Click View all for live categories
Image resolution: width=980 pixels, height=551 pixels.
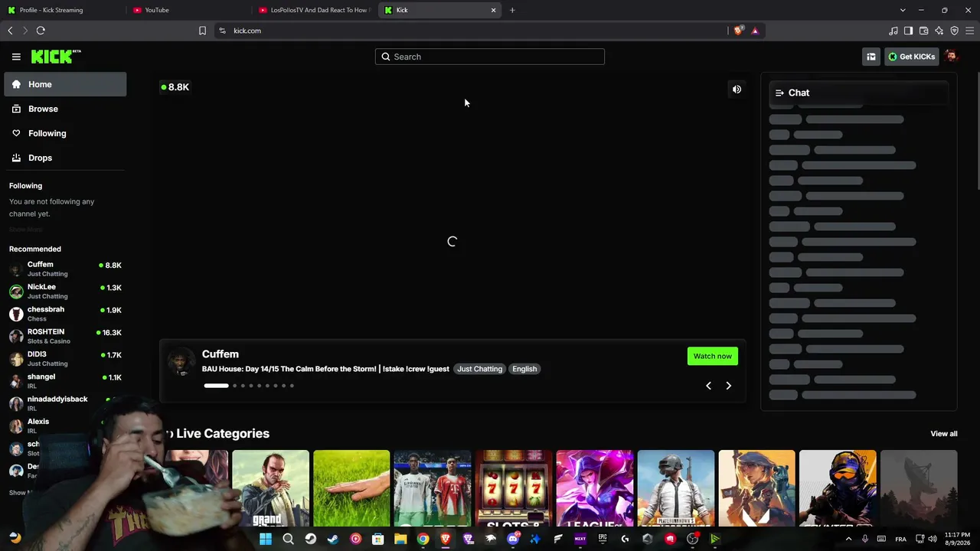[x=944, y=434]
